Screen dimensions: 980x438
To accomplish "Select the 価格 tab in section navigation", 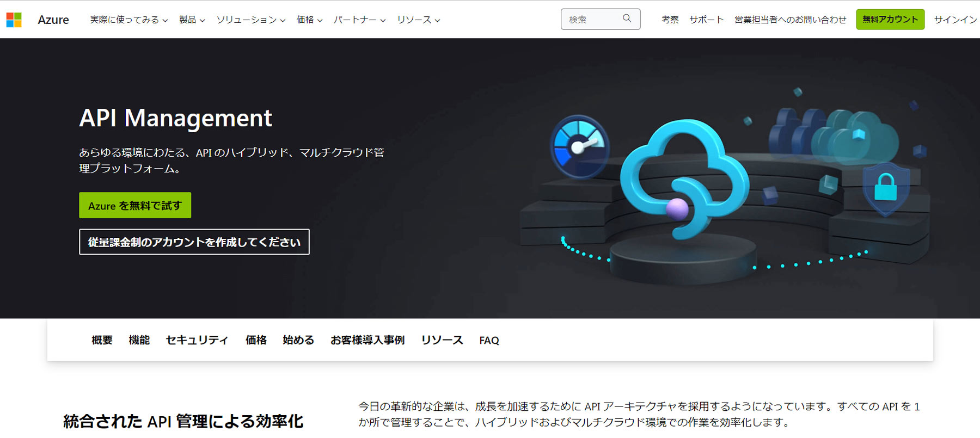I will point(256,340).
